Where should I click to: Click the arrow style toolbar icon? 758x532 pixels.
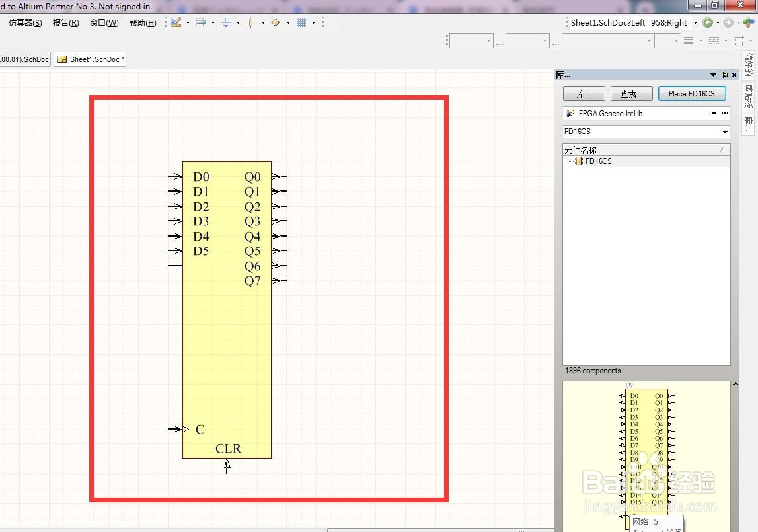[739, 41]
